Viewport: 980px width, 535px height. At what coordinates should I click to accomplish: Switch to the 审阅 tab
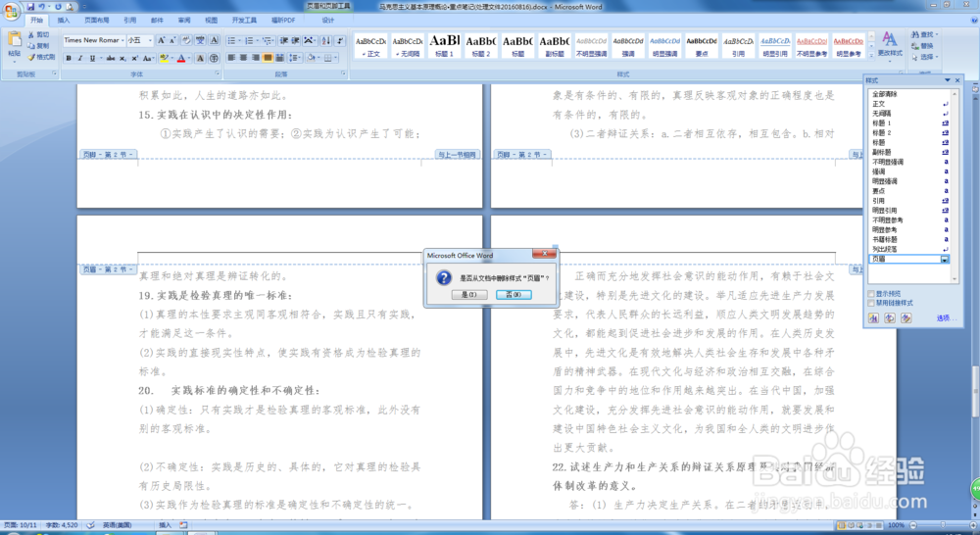(x=184, y=20)
